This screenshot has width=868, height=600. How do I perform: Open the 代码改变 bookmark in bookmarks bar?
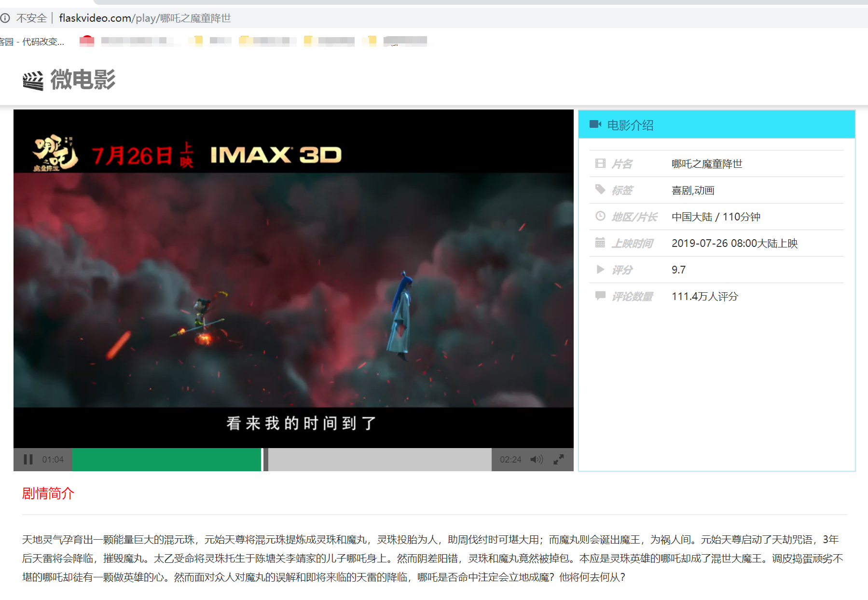[32, 42]
